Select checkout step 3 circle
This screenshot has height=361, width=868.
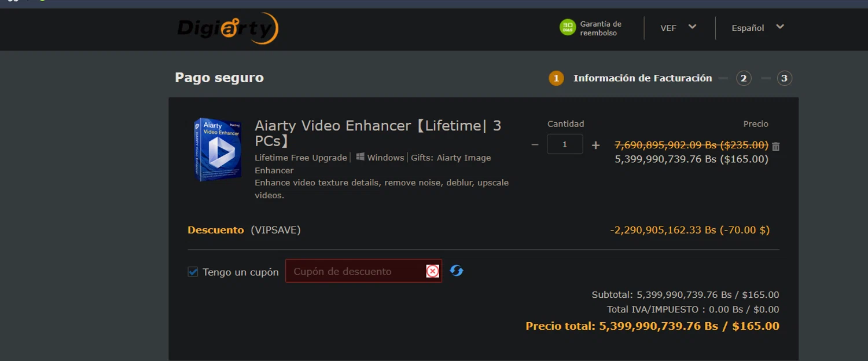784,78
